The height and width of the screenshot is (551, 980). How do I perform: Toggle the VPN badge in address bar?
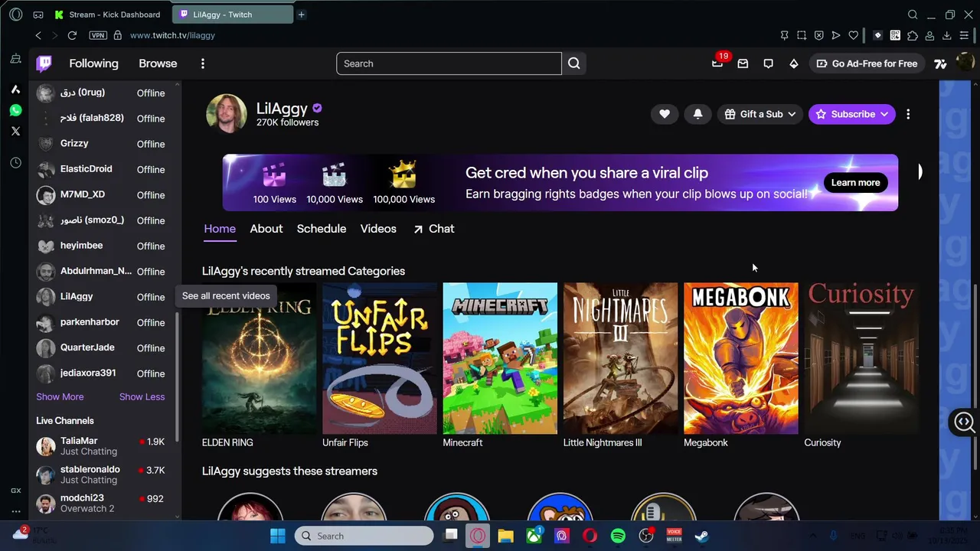98,35
